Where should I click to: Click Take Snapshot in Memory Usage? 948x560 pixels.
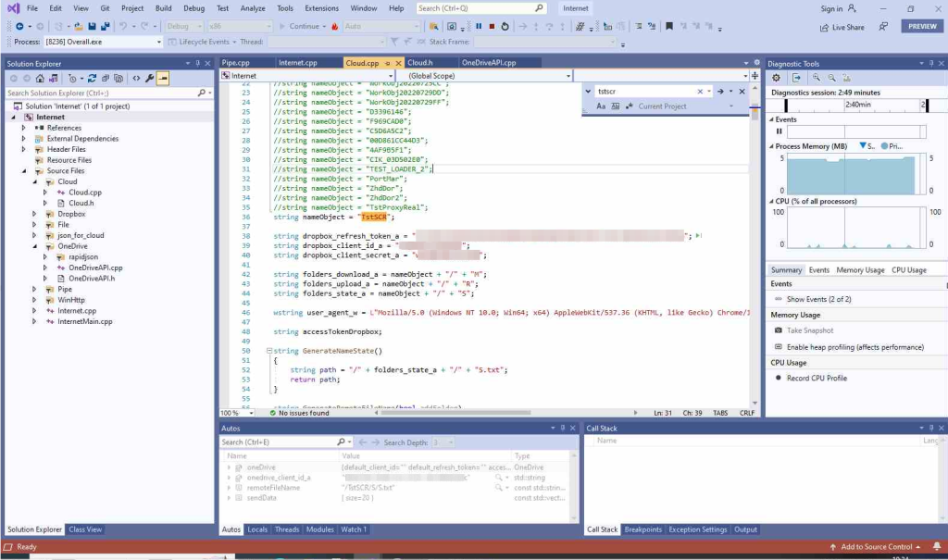[x=809, y=330]
